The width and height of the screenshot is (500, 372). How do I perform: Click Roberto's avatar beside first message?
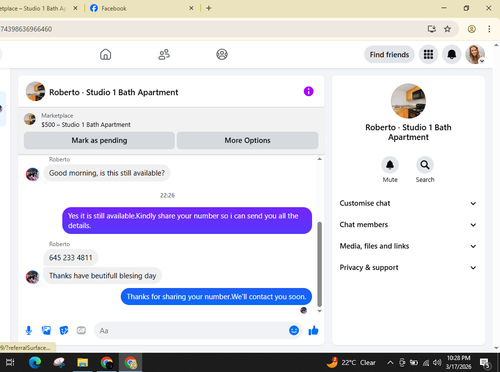click(32, 174)
